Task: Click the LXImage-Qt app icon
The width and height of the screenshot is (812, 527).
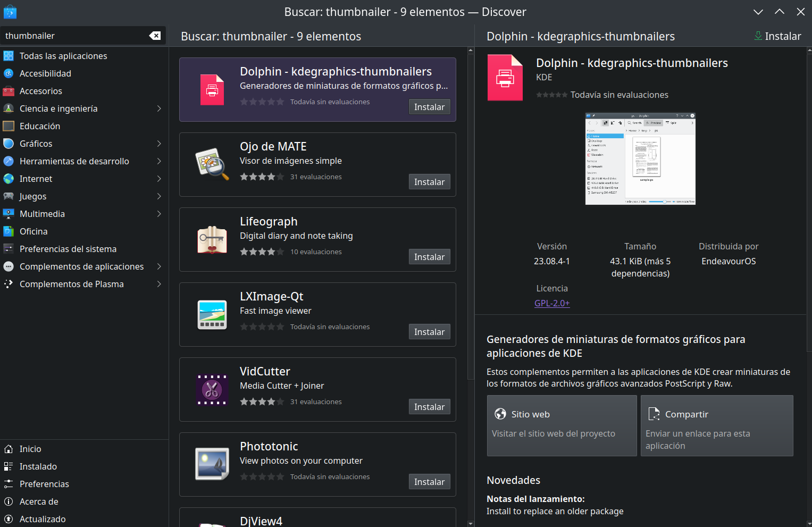Action: 212,314
